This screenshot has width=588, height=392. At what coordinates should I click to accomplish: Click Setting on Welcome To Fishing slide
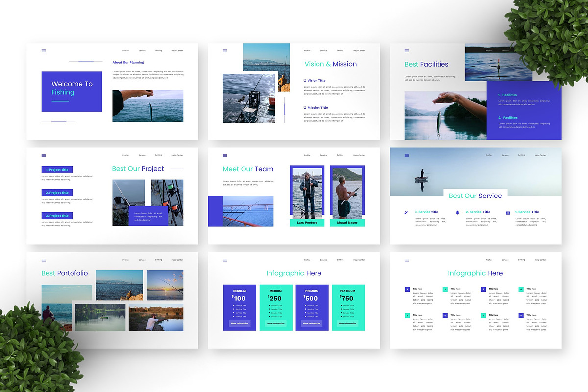[158, 51]
